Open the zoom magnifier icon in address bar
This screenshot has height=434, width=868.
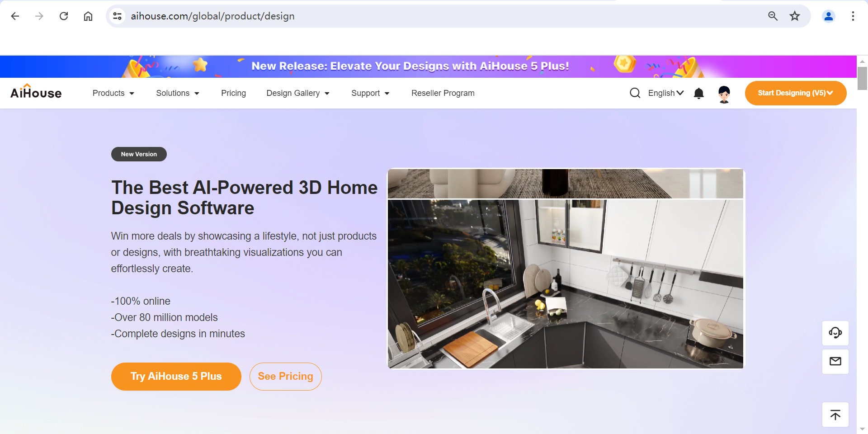[x=773, y=16]
